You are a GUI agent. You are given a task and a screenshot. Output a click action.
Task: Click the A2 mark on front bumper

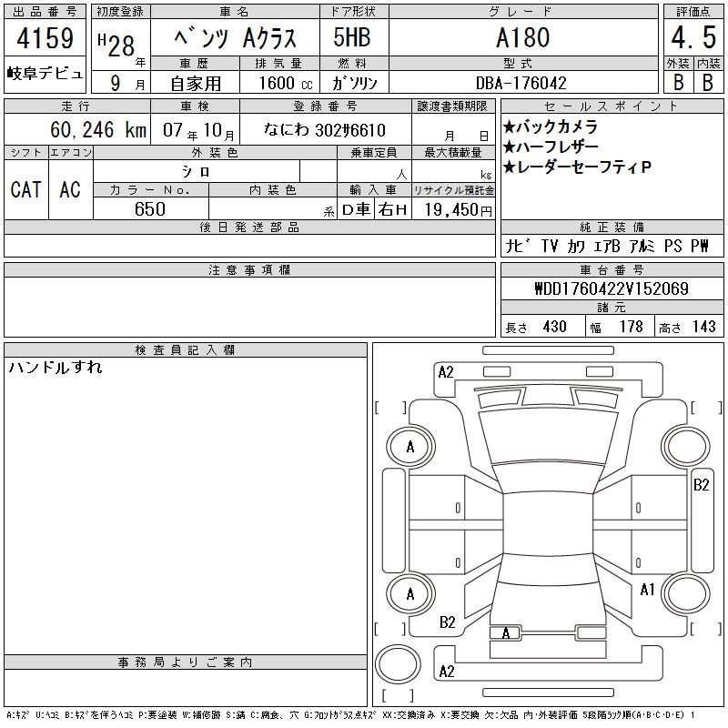pyautogui.click(x=446, y=371)
